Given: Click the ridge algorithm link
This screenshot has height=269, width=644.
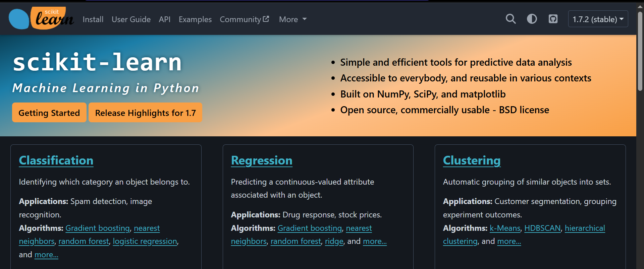Looking at the screenshot, I should click(x=334, y=241).
